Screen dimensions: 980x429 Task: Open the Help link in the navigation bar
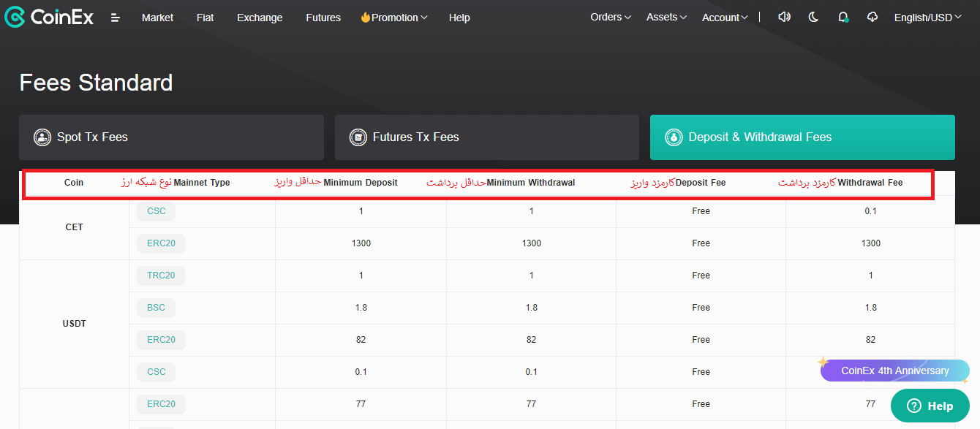coord(459,18)
